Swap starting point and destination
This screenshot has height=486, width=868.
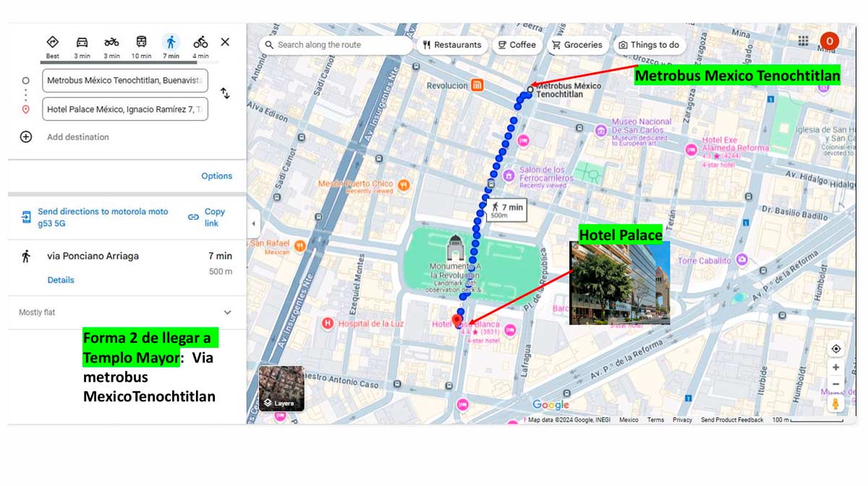[225, 93]
